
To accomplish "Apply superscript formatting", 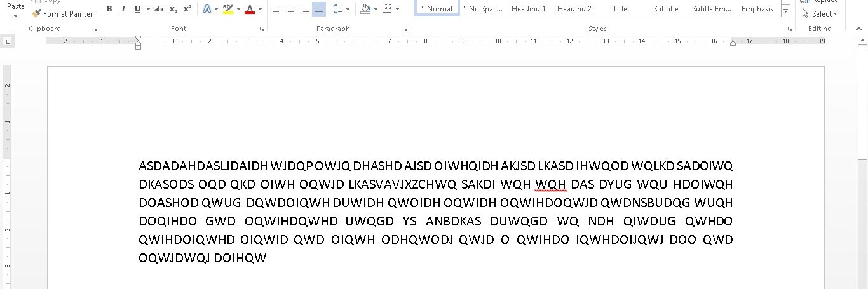I will (x=187, y=9).
